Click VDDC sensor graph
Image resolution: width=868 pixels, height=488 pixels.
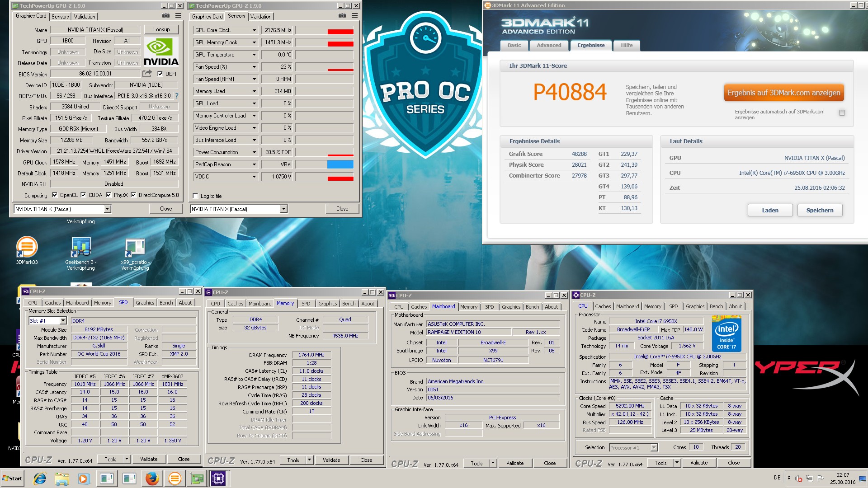324,177
